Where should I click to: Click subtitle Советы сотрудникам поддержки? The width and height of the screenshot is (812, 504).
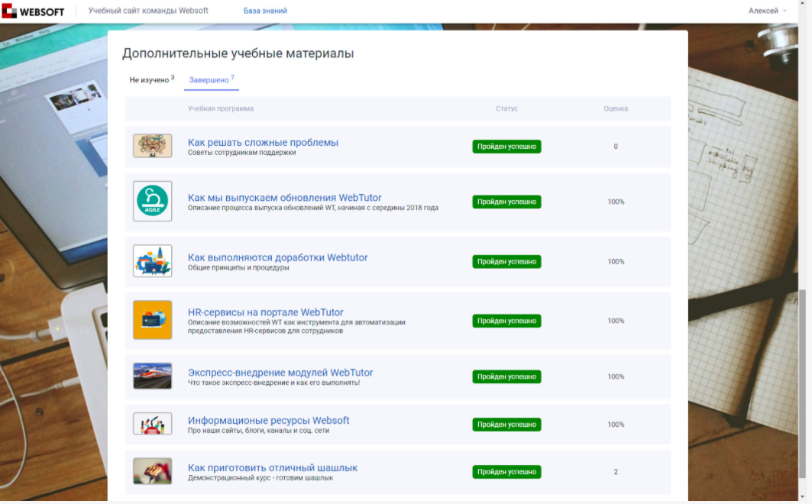click(242, 153)
